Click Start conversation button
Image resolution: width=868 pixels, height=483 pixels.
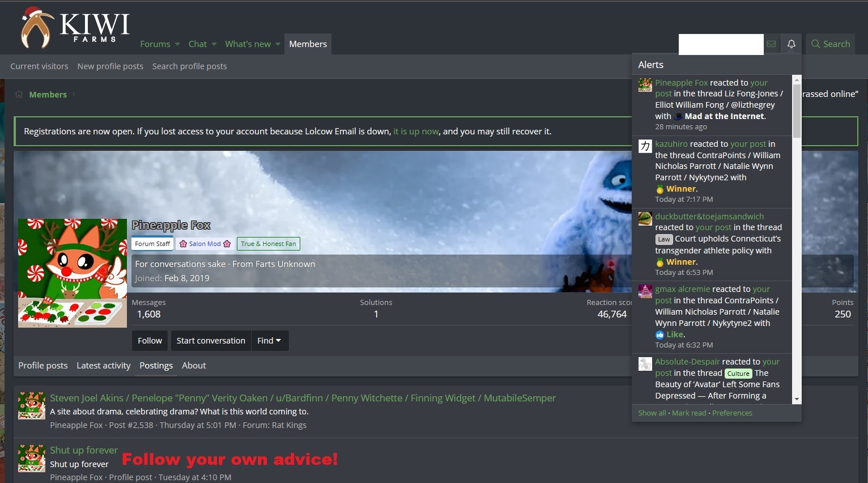click(x=211, y=341)
